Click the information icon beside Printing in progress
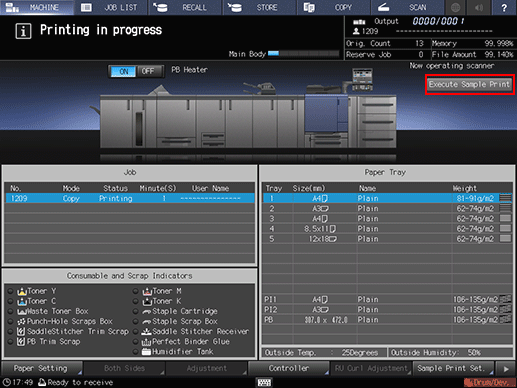This screenshot has height=388, width=517. pos(23,31)
